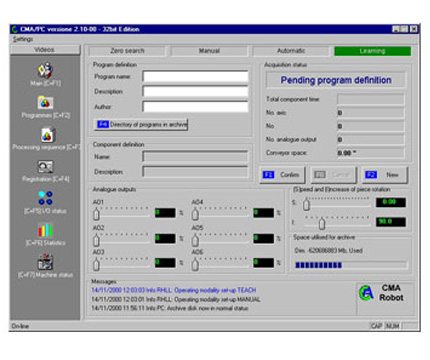Viewport: 430px width, 360px height.
Task: Open the Machine status icon
Action: click(45, 261)
